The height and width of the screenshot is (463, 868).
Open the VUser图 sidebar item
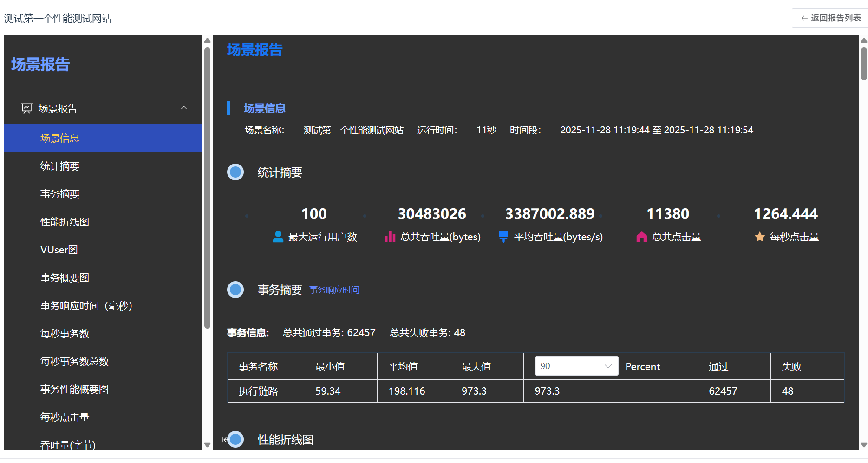(x=59, y=250)
